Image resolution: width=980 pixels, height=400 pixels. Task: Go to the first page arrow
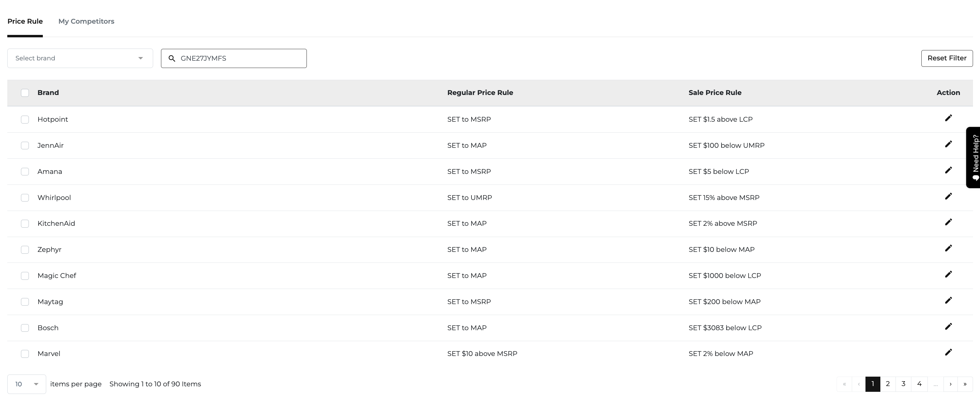point(844,384)
